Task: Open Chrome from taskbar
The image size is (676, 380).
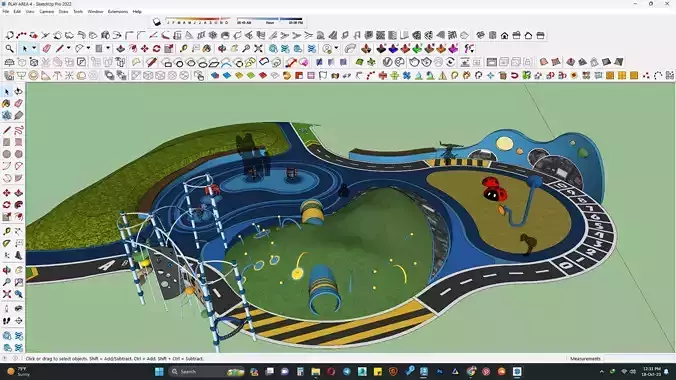Action: [x=471, y=371]
